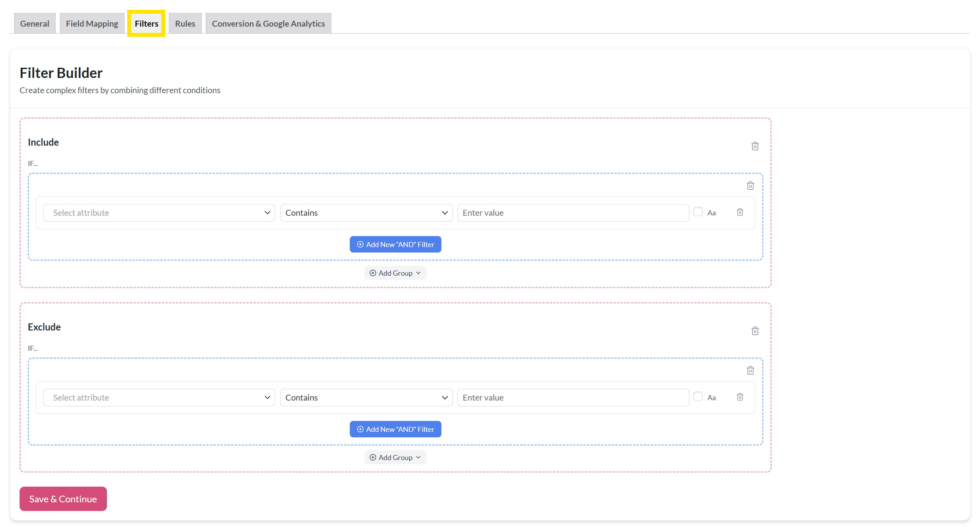Image resolution: width=980 pixels, height=527 pixels.
Task: Focus the Enter value field in Include
Action: [573, 213]
